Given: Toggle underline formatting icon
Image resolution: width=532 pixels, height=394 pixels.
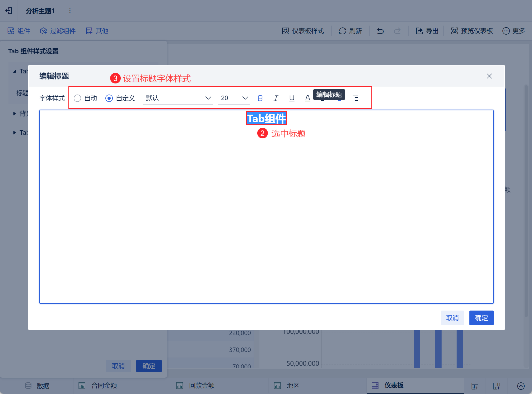Looking at the screenshot, I should pos(292,98).
